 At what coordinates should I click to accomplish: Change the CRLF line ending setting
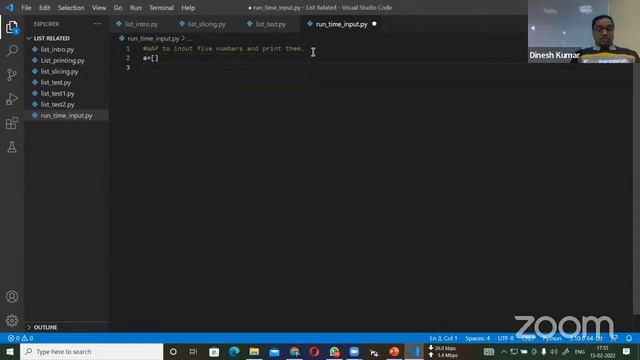click(x=529, y=338)
